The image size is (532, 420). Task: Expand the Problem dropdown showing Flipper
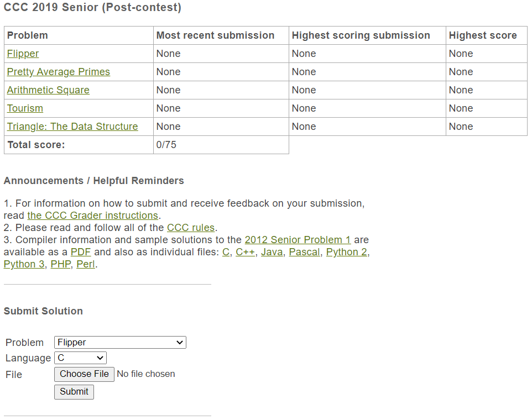(120, 343)
